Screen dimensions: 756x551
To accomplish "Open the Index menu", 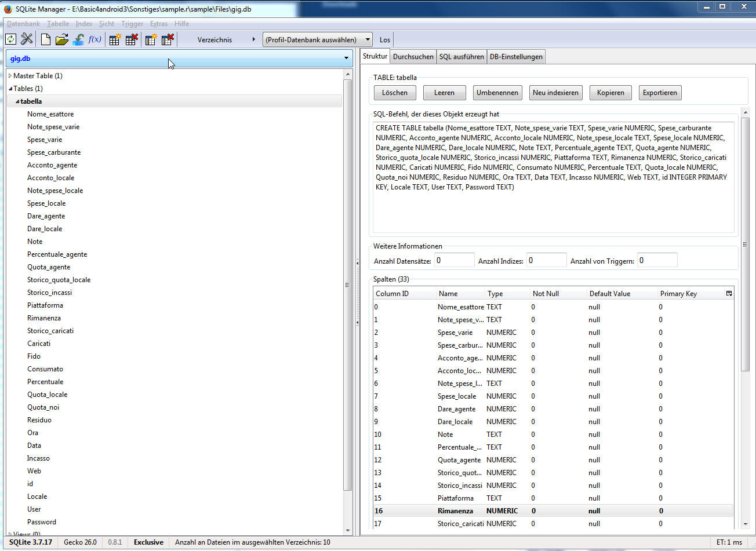I will tap(84, 24).
